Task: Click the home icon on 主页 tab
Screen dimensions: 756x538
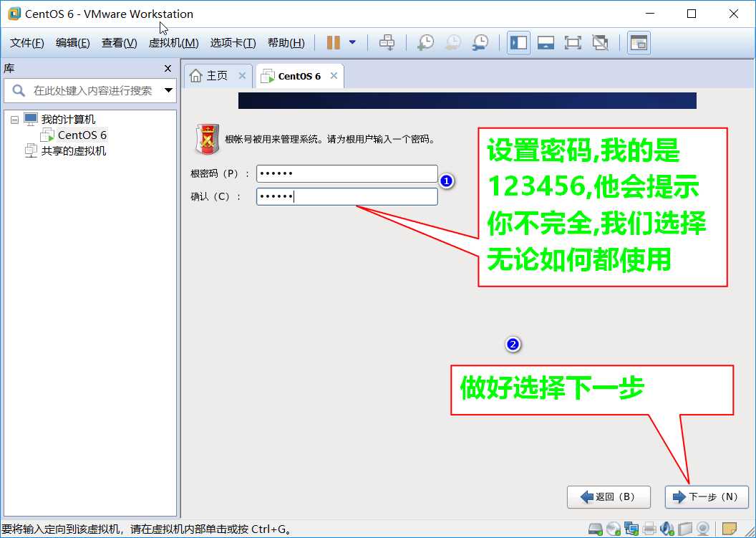Action: click(195, 76)
